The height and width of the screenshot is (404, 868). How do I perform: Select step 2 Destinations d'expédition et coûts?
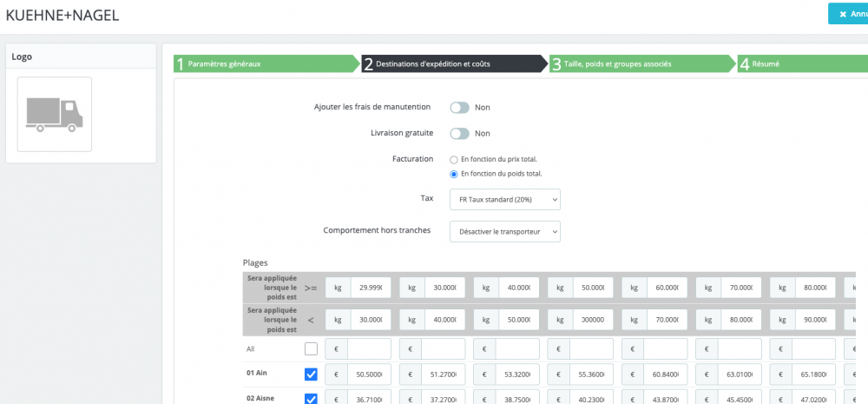pyautogui.click(x=455, y=63)
